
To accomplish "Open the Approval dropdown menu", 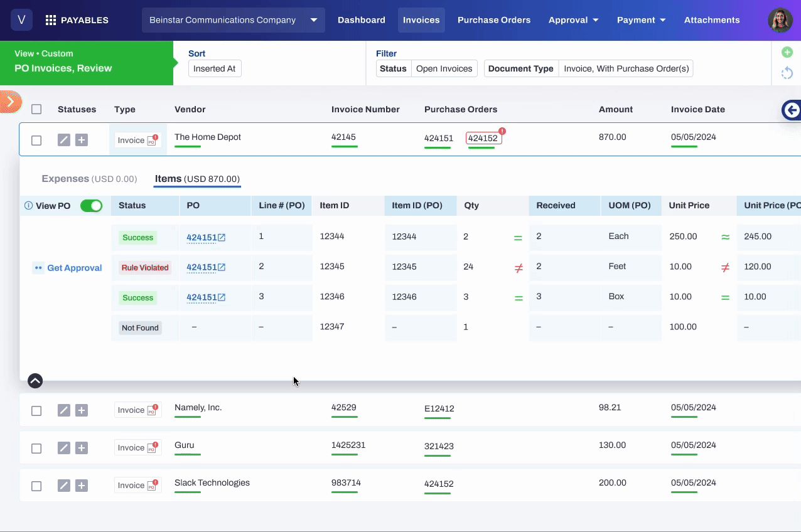I will pyautogui.click(x=573, y=20).
